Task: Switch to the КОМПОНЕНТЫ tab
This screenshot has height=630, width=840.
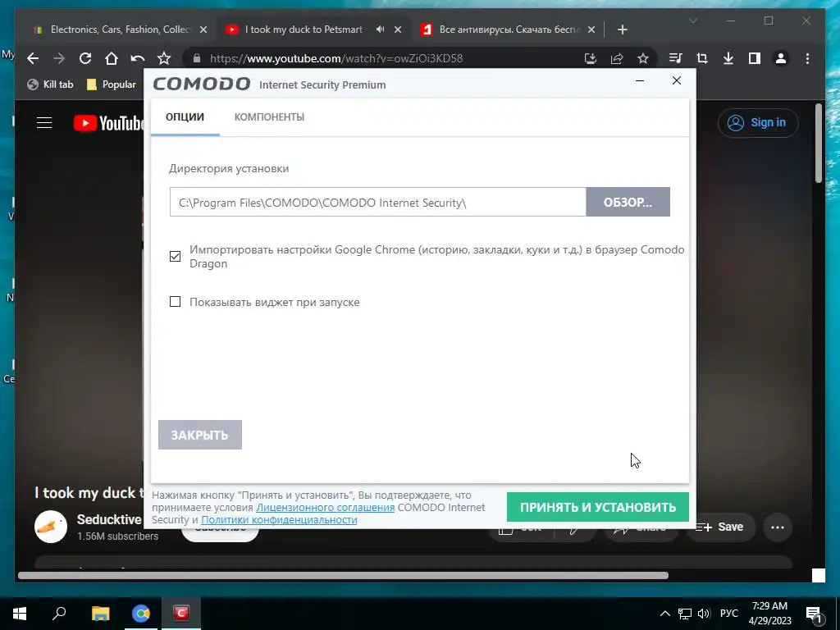Action: (x=269, y=116)
